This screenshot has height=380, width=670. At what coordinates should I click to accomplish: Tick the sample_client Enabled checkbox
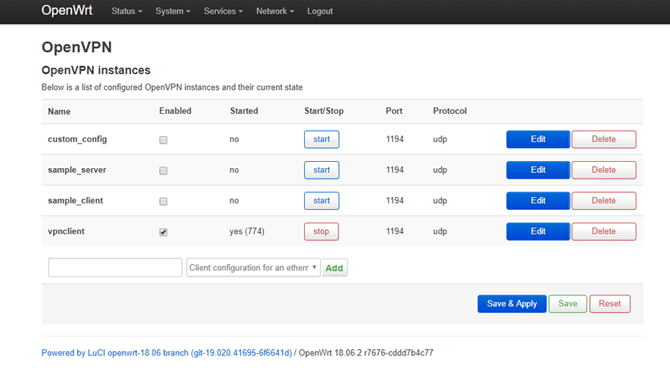163,201
